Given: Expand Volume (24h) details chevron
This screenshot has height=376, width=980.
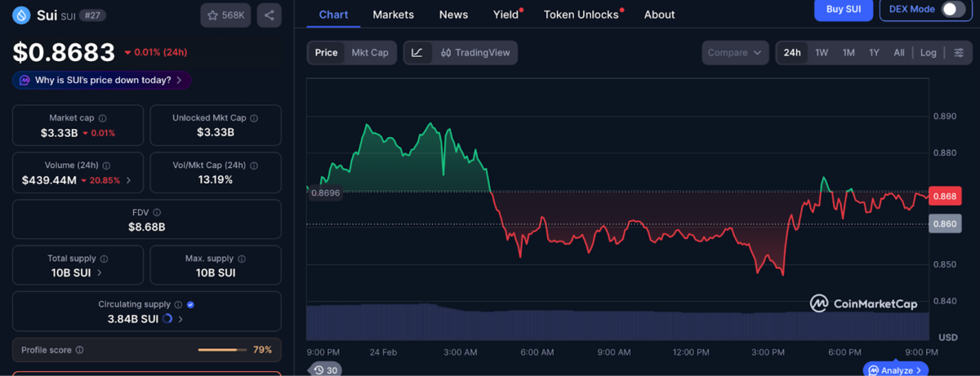Looking at the screenshot, I should click(128, 180).
